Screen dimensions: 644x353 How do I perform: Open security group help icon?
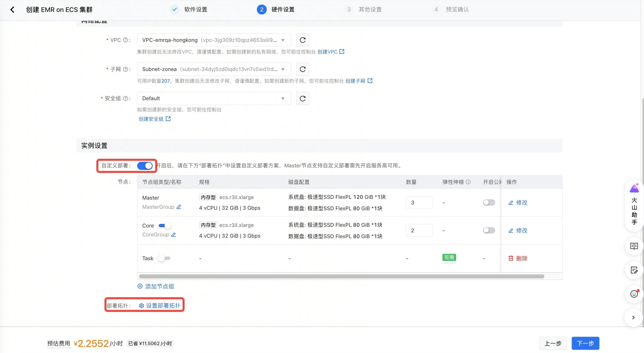point(126,98)
